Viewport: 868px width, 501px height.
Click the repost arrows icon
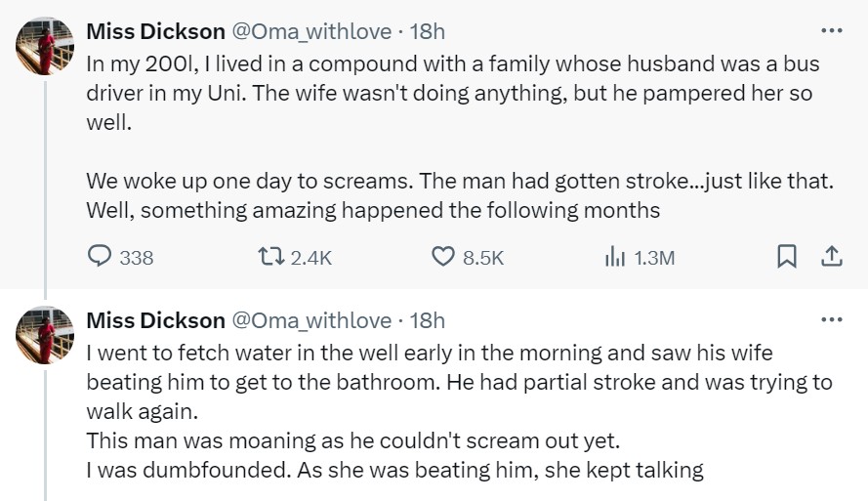coord(267,257)
